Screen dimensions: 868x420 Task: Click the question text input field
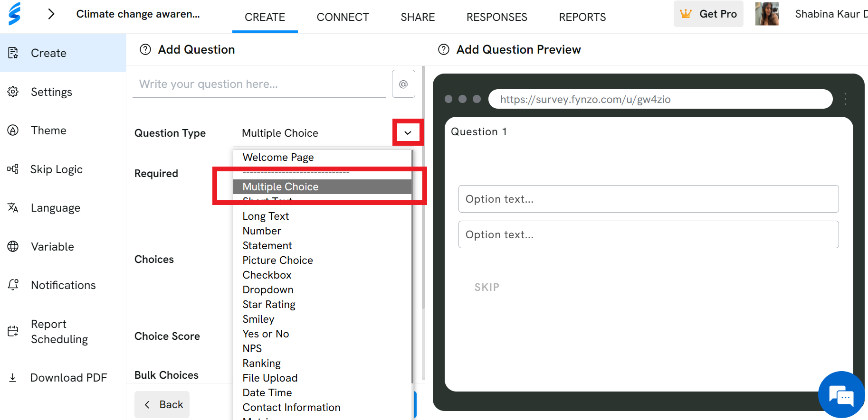[x=259, y=84]
